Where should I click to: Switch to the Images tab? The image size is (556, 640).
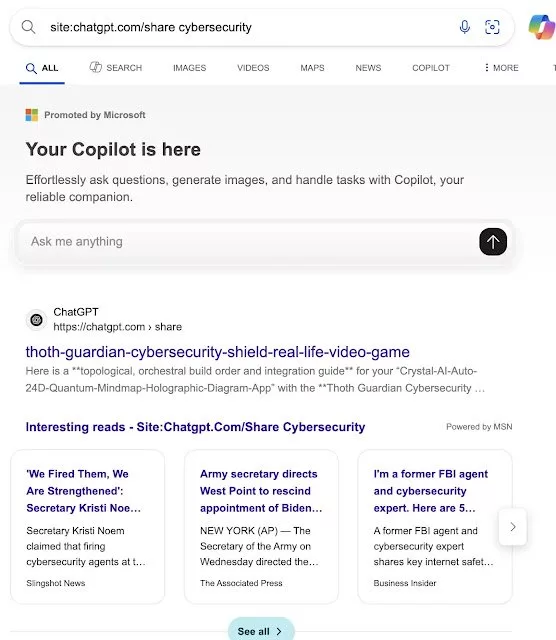pyautogui.click(x=189, y=68)
